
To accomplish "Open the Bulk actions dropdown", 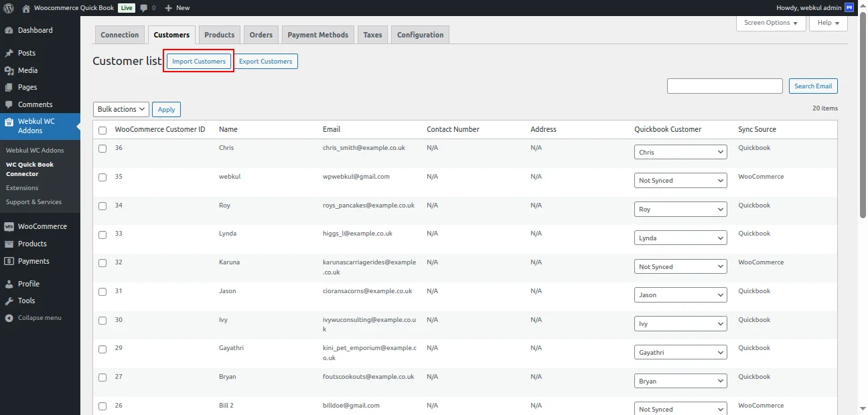I will pyautogui.click(x=121, y=109).
